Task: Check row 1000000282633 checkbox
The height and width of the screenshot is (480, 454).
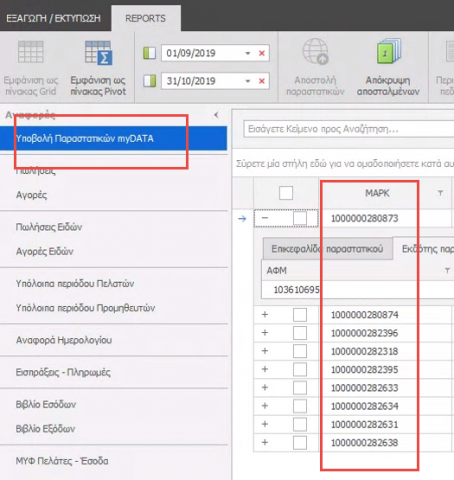Action: (300, 388)
